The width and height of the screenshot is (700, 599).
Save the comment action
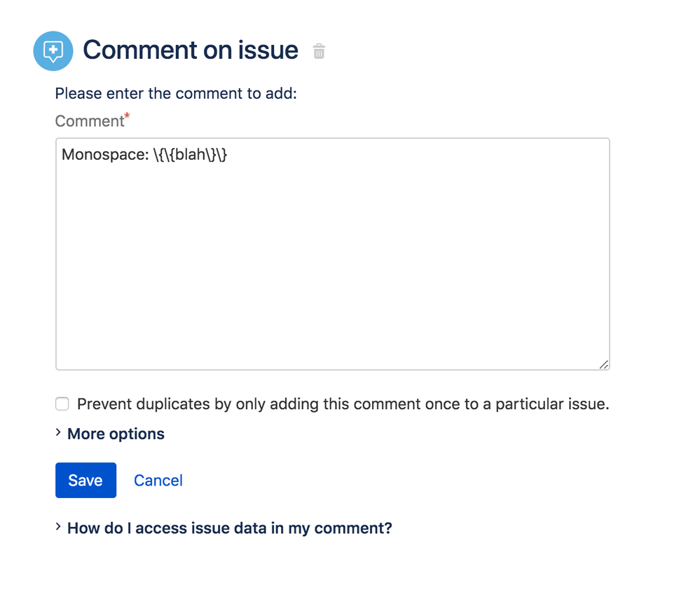[x=85, y=481]
